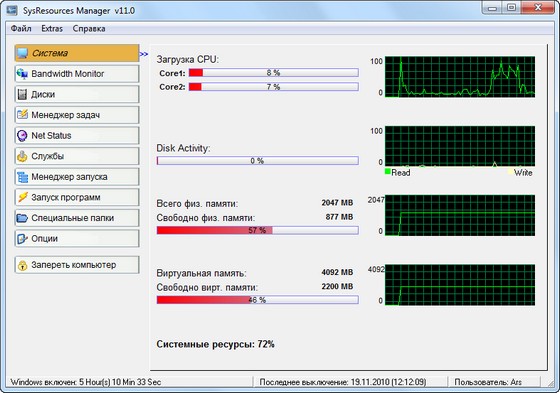The image size is (560, 393).
Task: Open Bandwidth Monitor via its globe icon
Action: (x=22, y=74)
